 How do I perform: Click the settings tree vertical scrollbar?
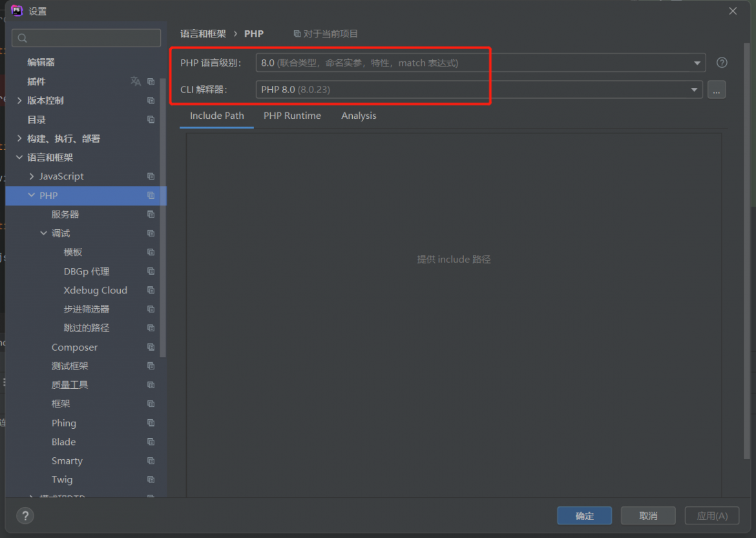163,218
